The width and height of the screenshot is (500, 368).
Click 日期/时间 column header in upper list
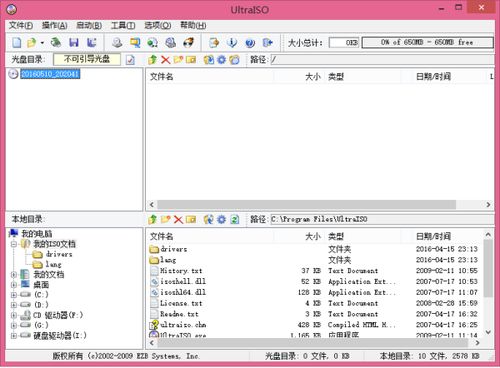pyautogui.click(x=433, y=77)
